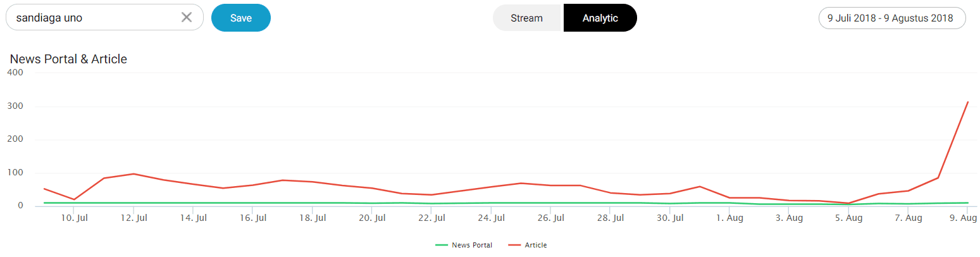Viewport: 980px width, 257px height.
Task: Click the 10. Jul x-axis label
Action: (75, 218)
